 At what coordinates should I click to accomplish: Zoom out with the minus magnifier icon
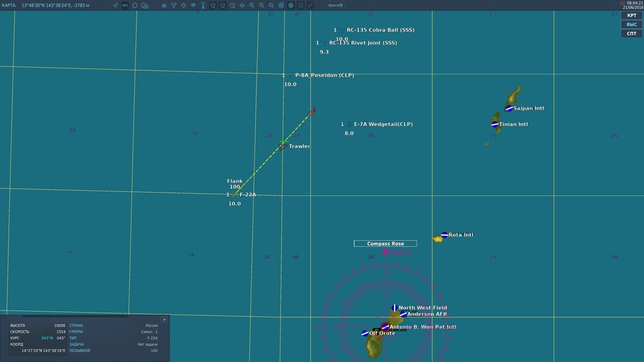(261, 5)
